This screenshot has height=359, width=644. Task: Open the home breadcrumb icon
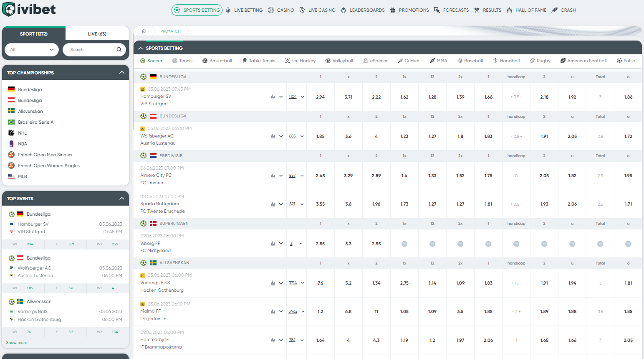click(144, 31)
